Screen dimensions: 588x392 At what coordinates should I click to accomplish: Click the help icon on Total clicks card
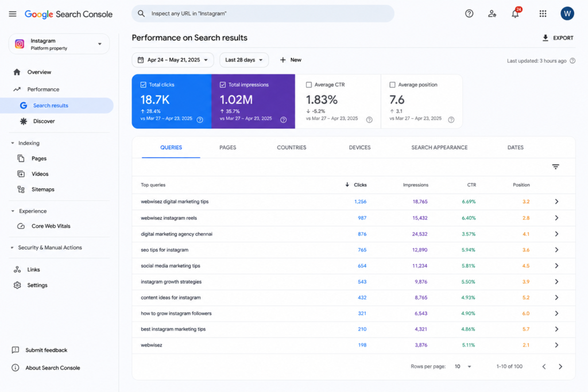(200, 119)
